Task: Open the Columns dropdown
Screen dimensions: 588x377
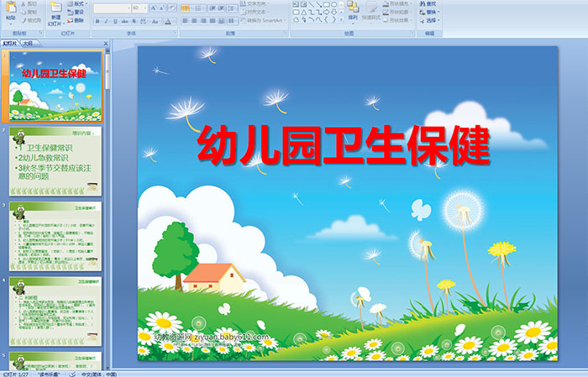Action: pyautogui.click(x=233, y=21)
